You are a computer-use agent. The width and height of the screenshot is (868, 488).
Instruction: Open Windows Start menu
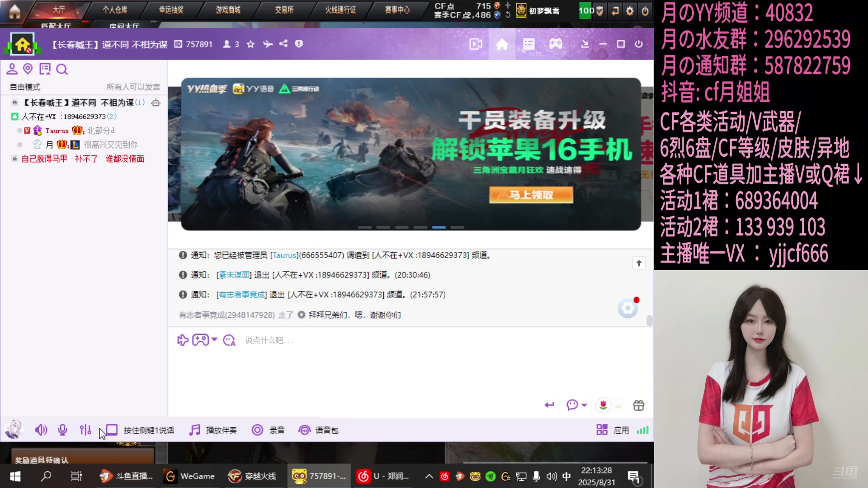coord(15,476)
